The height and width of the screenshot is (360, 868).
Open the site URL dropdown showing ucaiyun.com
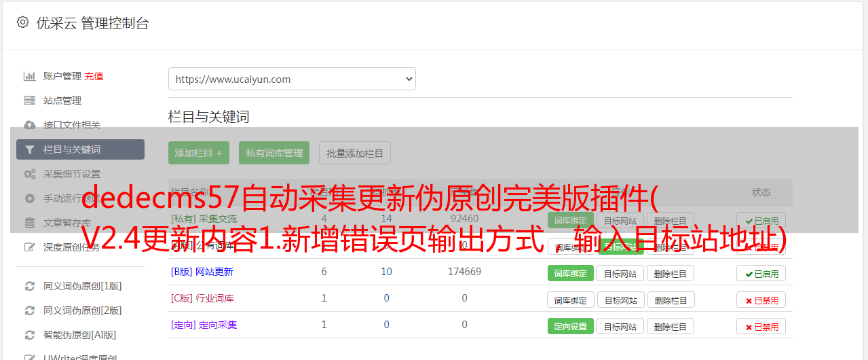[292, 79]
